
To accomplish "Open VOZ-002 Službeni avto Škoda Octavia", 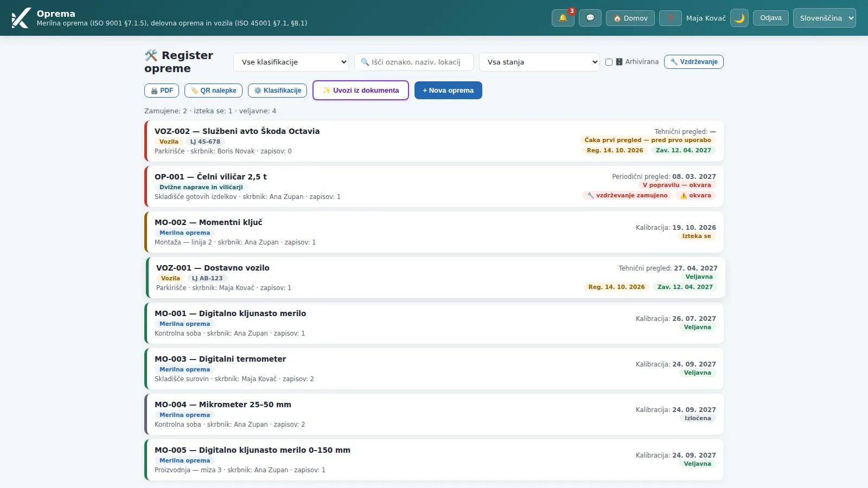I will [434, 141].
